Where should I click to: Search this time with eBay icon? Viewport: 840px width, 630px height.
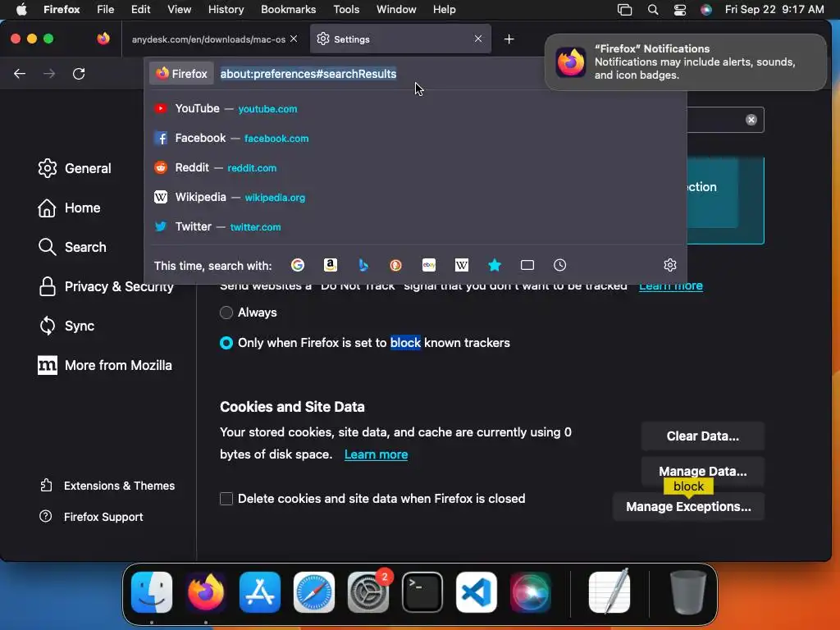(x=428, y=265)
